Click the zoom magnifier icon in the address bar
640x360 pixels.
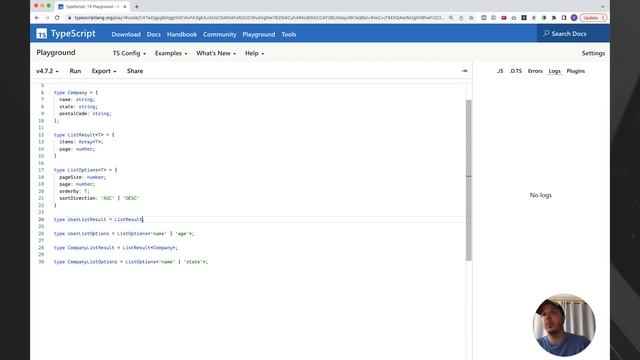point(451,18)
